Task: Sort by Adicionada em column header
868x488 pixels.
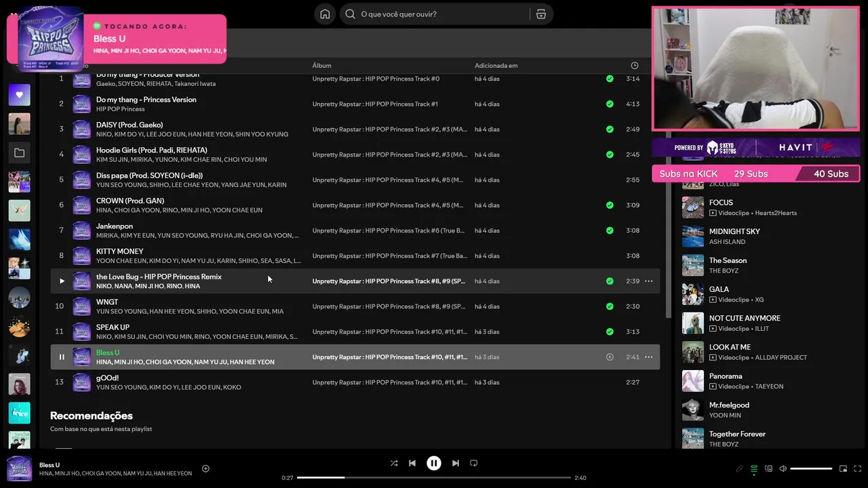Action: coord(496,66)
